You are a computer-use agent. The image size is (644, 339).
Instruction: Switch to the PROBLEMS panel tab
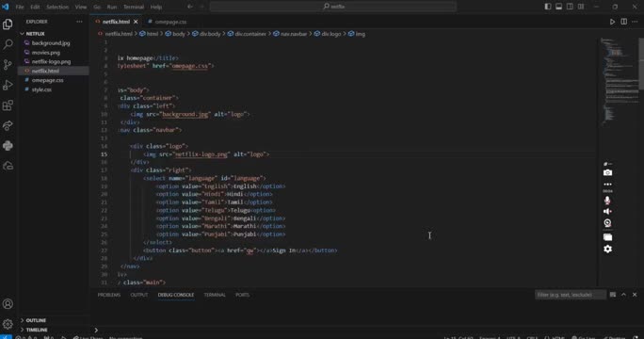point(109,295)
